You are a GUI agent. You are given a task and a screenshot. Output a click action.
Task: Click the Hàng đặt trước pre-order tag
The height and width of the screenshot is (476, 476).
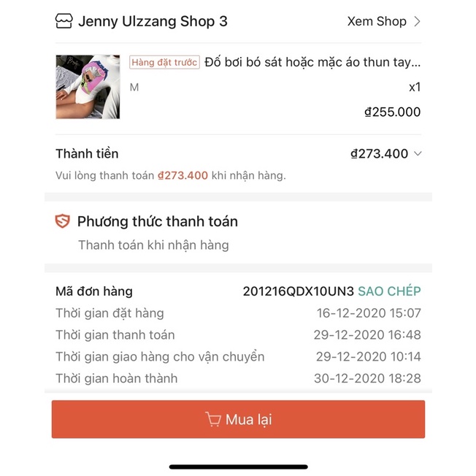point(164,63)
